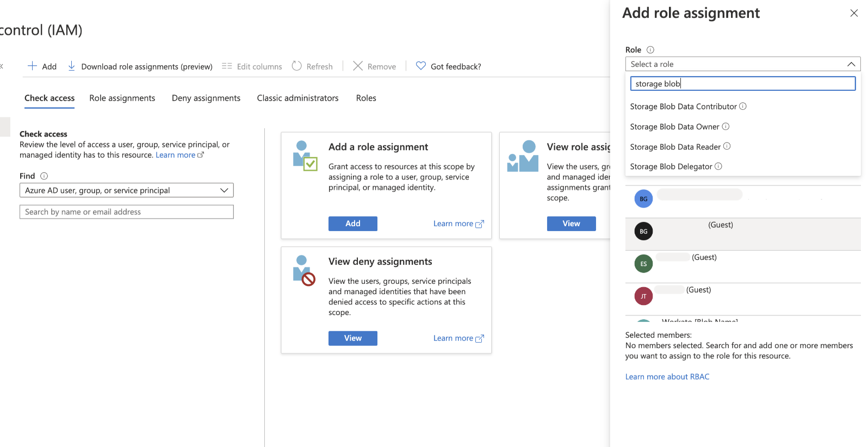
Task: Click Download role assignments (preview) text
Action: coord(147,66)
